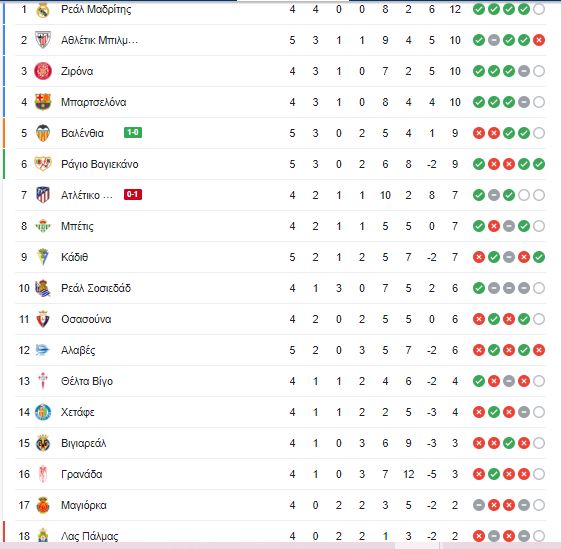561x549 pixels.
Task: Click the Γρανάδα team name
Action: coord(82,474)
